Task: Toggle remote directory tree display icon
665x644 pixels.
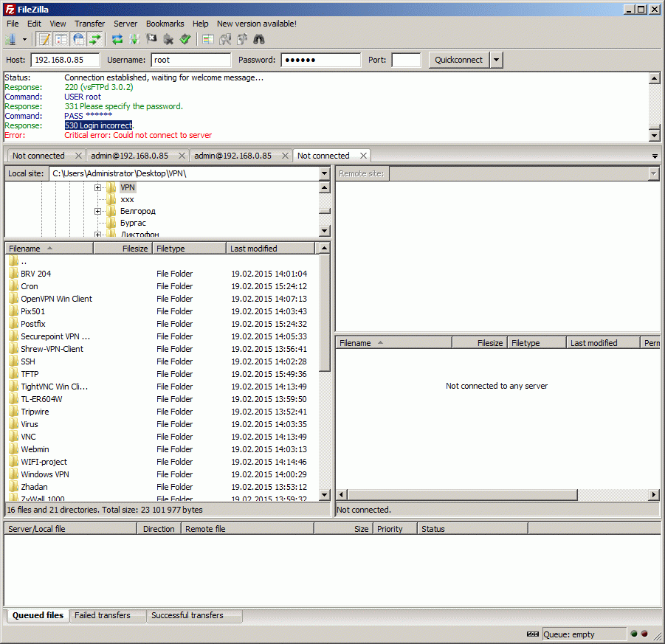Action: click(x=78, y=39)
